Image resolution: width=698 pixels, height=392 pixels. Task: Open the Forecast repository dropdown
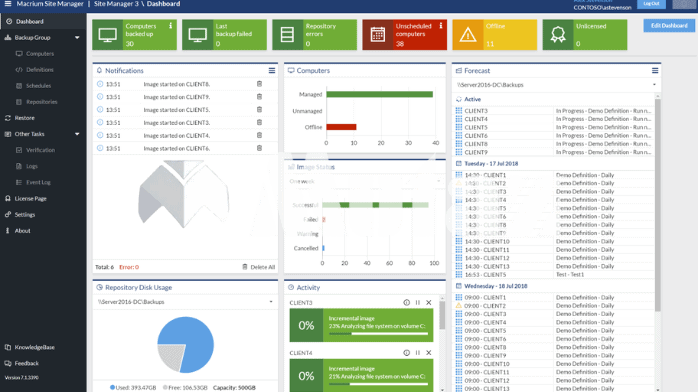556,85
